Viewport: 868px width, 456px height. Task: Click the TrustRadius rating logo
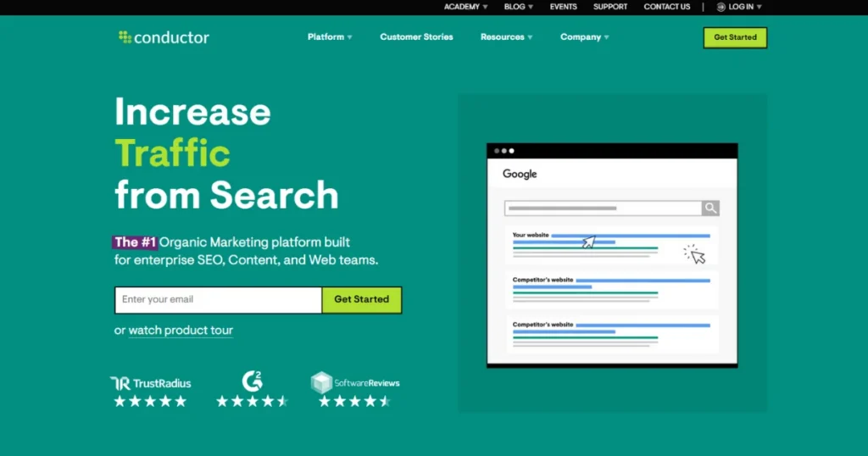click(x=151, y=383)
